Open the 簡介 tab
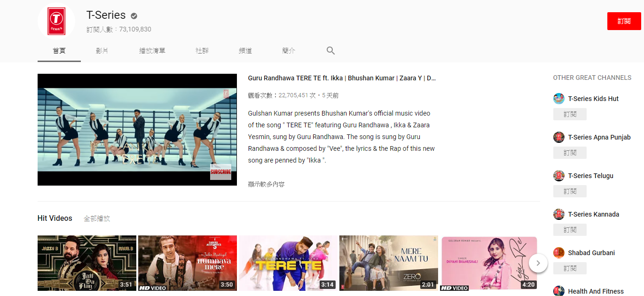 coord(288,50)
